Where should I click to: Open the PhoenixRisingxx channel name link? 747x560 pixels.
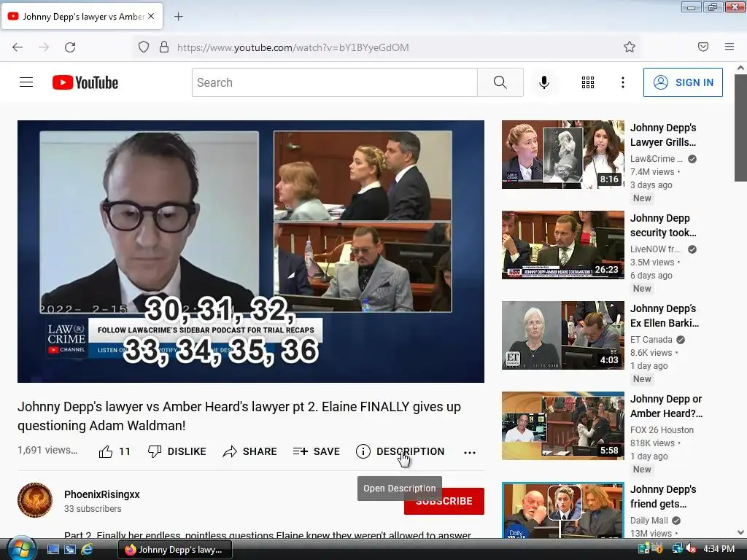point(102,494)
